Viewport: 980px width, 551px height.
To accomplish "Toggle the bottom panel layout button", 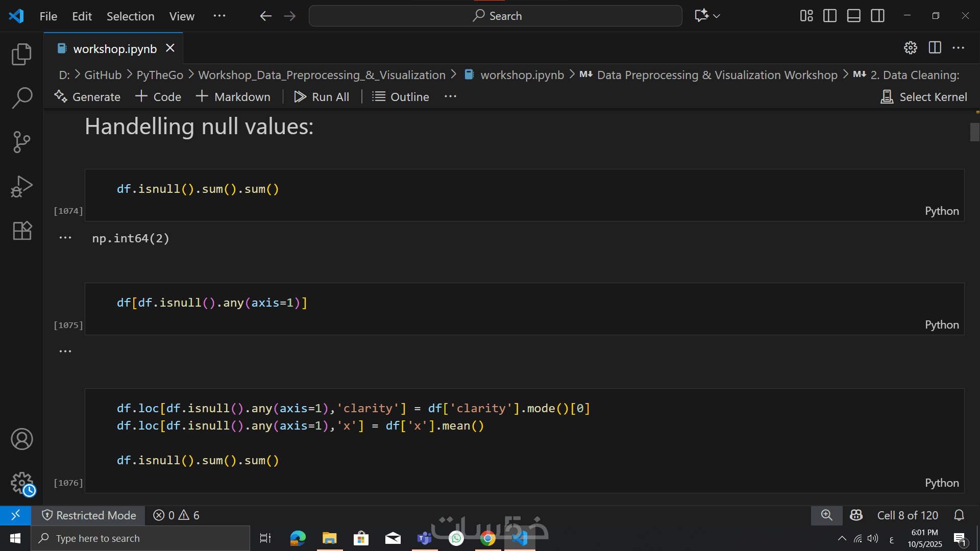I will 853,16.
